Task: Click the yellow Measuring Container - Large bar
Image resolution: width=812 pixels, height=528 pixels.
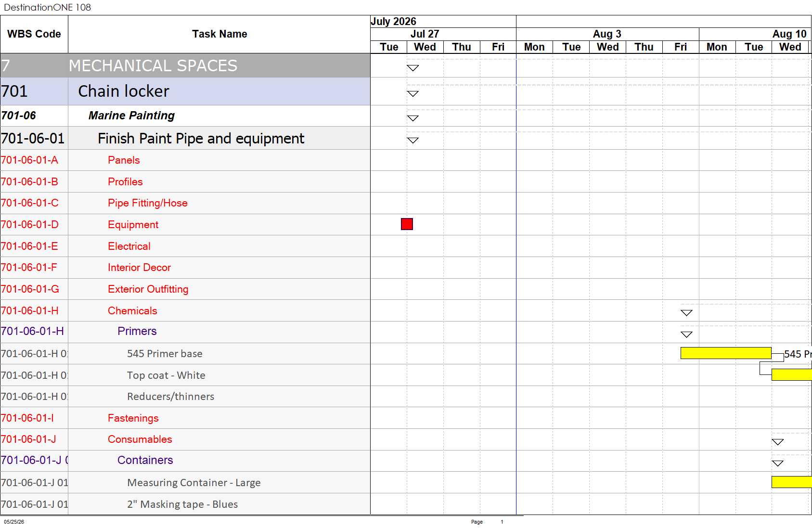Action: point(791,482)
